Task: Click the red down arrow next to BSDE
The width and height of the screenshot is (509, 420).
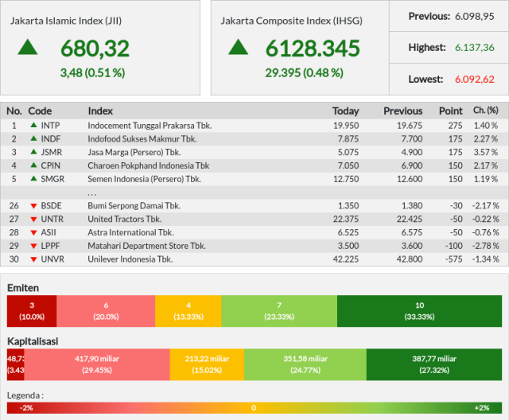Action: point(33,206)
